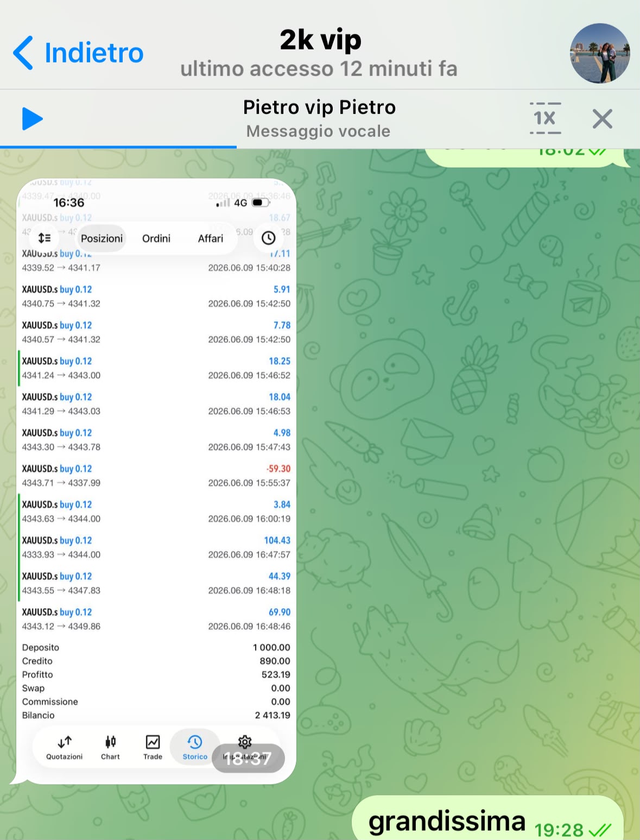Click the Profitto value 523.19
The height and width of the screenshot is (840, 640).
pos(276,674)
